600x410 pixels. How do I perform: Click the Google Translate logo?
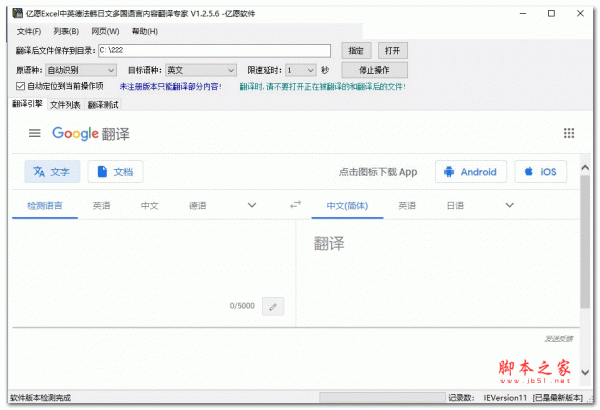pos(91,133)
